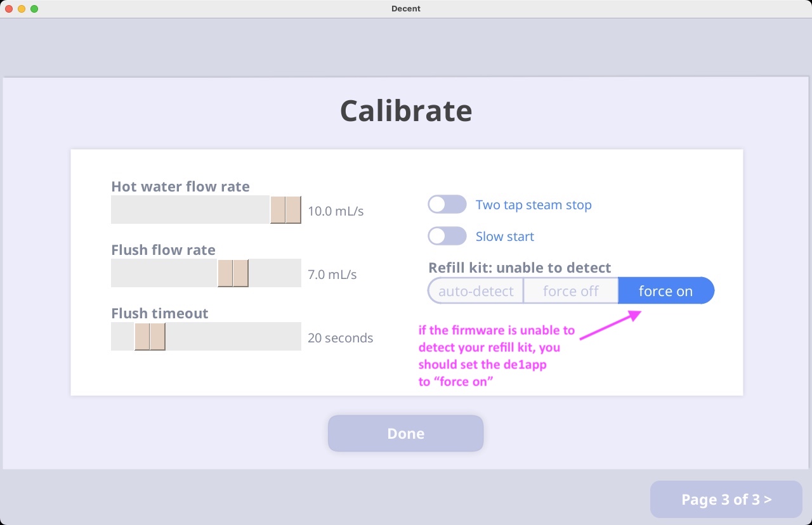The width and height of the screenshot is (812, 525).
Task: Click the Flush timeout slider handle
Action: (x=150, y=337)
